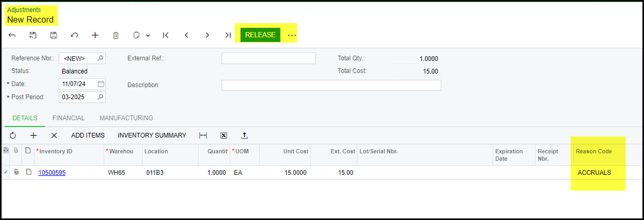644x220 pixels.
Task: Upload data from file icon
Action: [x=244, y=135]
